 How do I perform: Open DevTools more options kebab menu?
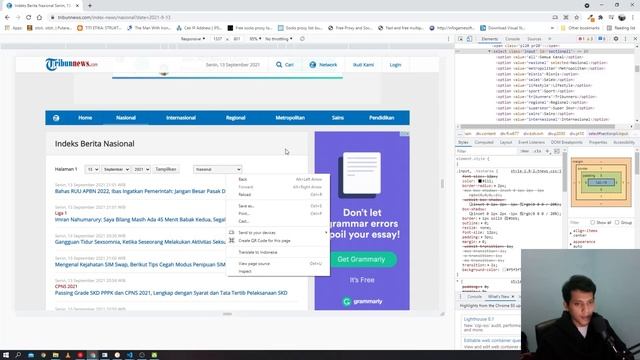click(x=625, y=39)
